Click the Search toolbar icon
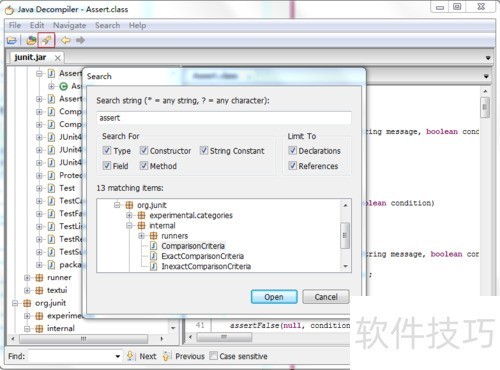The image size is (500, 370). click(46, 41)
